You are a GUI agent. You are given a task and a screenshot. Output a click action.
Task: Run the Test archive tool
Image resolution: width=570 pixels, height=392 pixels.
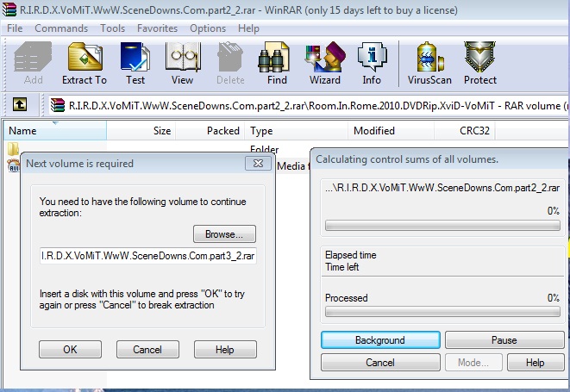tap(135, 63)
